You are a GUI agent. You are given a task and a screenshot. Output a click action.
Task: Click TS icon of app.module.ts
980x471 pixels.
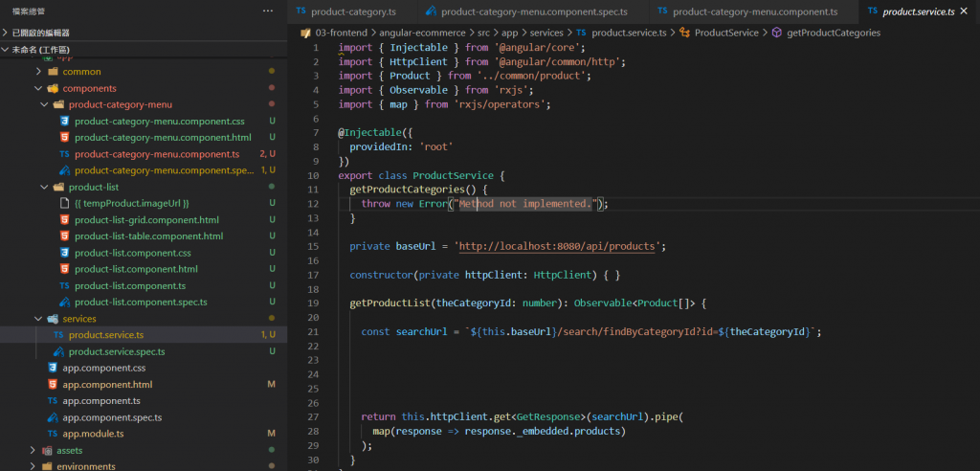pos(53,434)
